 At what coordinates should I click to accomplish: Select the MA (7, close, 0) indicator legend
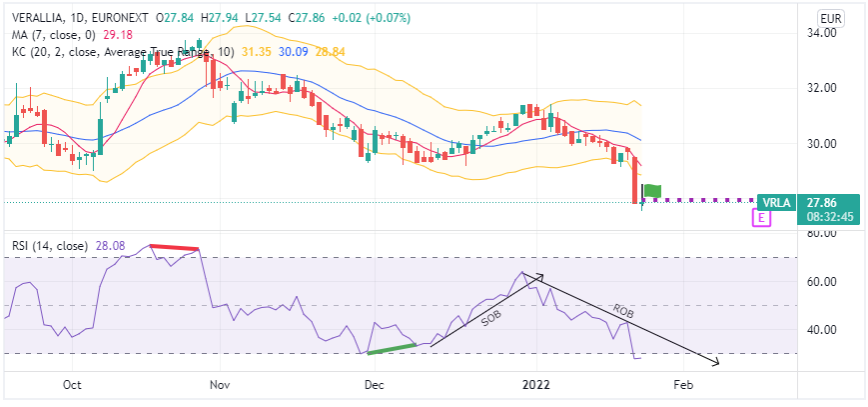click(x=54, y=35)
